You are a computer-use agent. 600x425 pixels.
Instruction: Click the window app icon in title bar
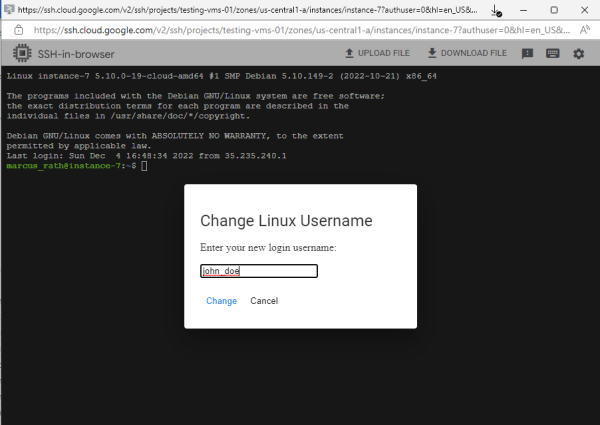click(x=9, y=10)
